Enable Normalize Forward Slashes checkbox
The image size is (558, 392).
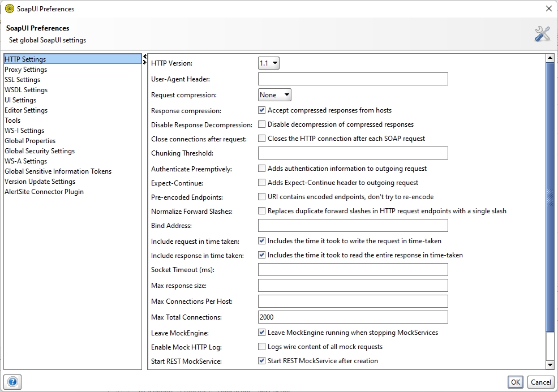pyautogui.click(x=261, y=211)
